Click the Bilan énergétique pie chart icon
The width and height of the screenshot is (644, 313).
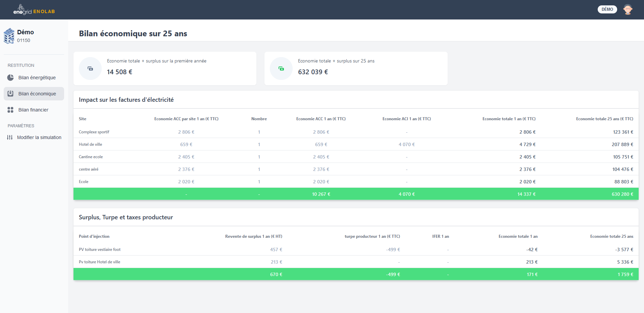tap(10, 78)
